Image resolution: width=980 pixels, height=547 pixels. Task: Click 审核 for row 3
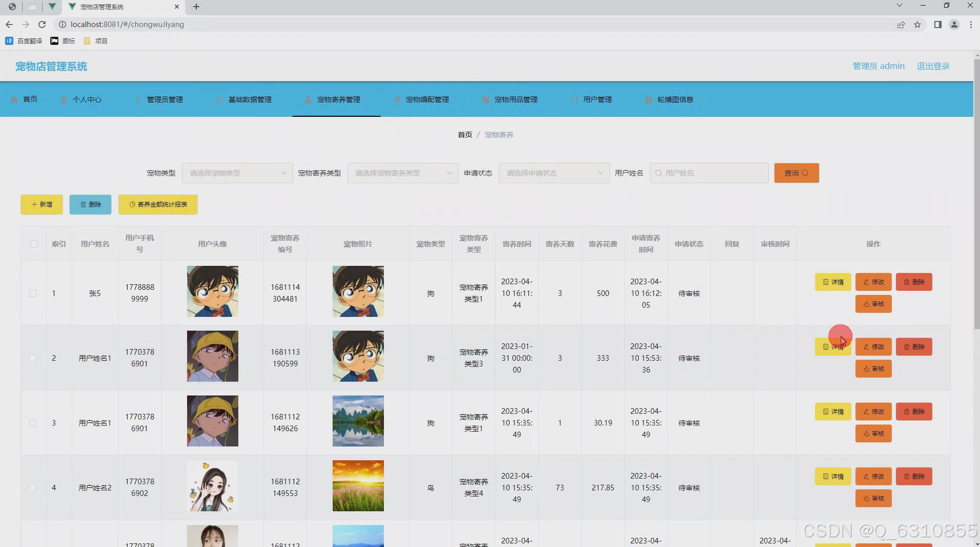point(873,434)
